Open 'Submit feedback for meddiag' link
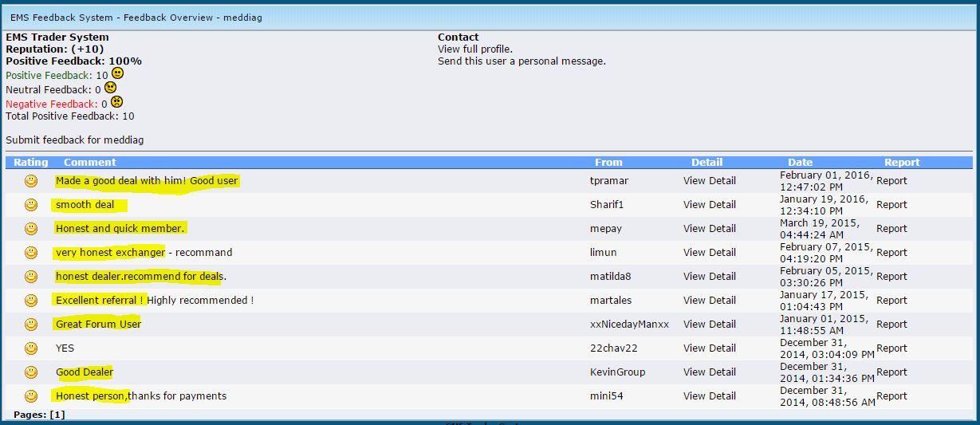 [x=75, y=140]
